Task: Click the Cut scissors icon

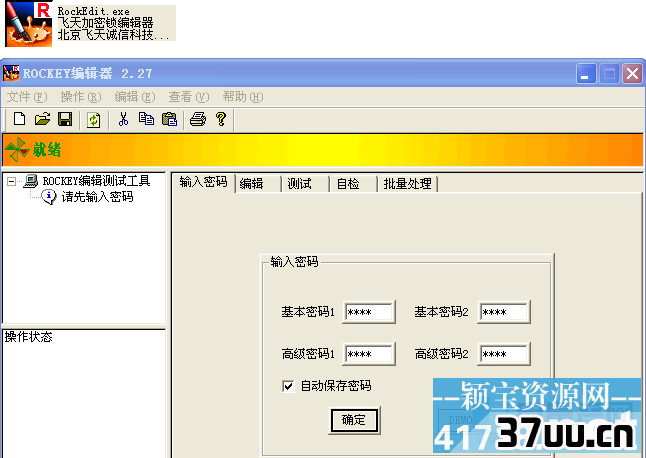Action: [123, 119]
